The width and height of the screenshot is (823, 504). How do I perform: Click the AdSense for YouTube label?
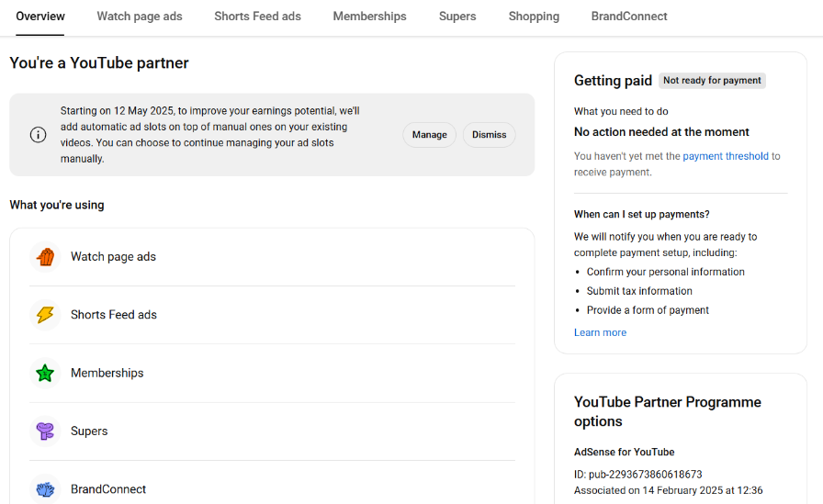pyautogui.click(x=624, y=452)
